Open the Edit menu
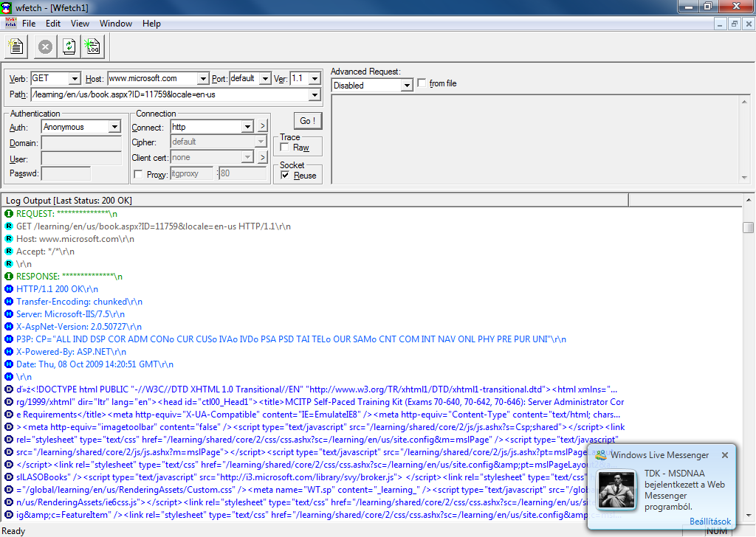The image size is (756, 537). (x=53, y=23)
